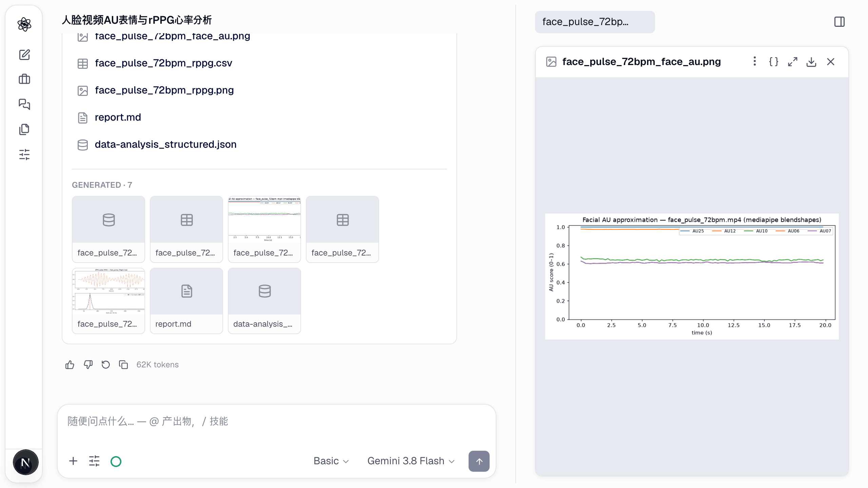The width and height of the screenshot is (868, 488).
Task: Open the more options menu for the preview
Action: 754,61
